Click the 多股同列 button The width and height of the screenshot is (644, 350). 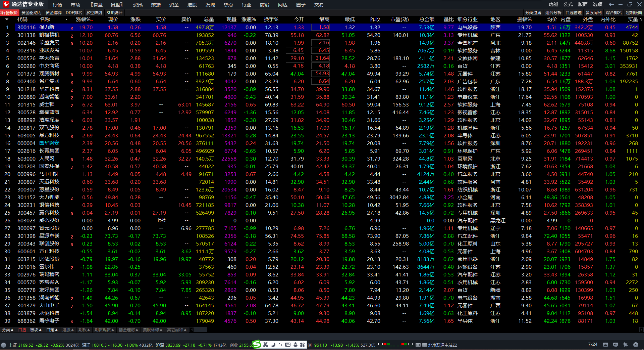(594, 13)
